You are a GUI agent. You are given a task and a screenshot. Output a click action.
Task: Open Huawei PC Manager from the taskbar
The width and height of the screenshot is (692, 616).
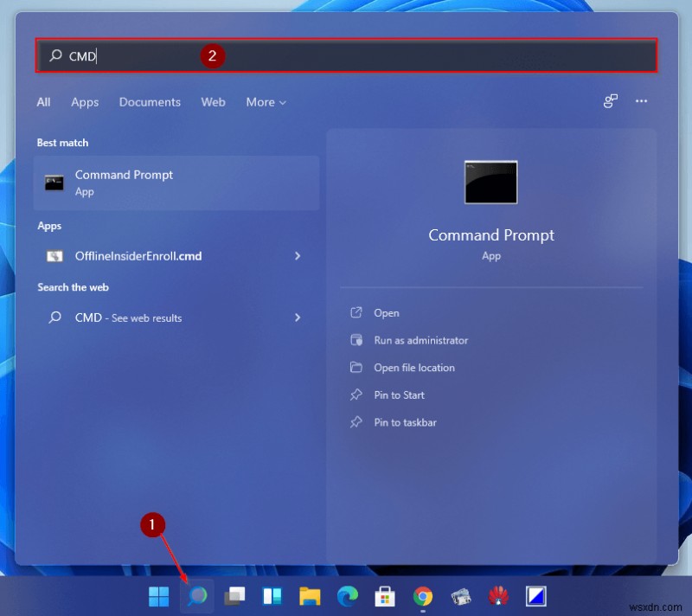pos(500,596)
